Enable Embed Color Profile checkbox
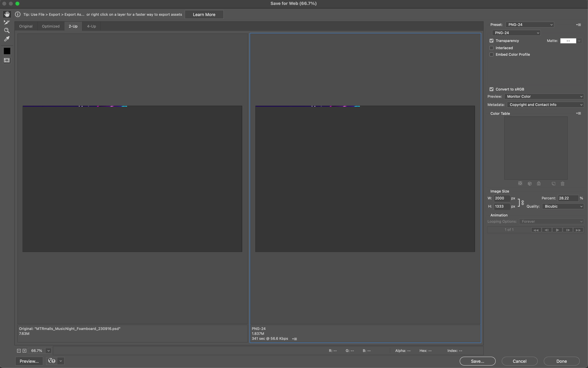Image resolution: width=588 pixels, height=368 pixels. pyautogui.click(x=491, y=54)
